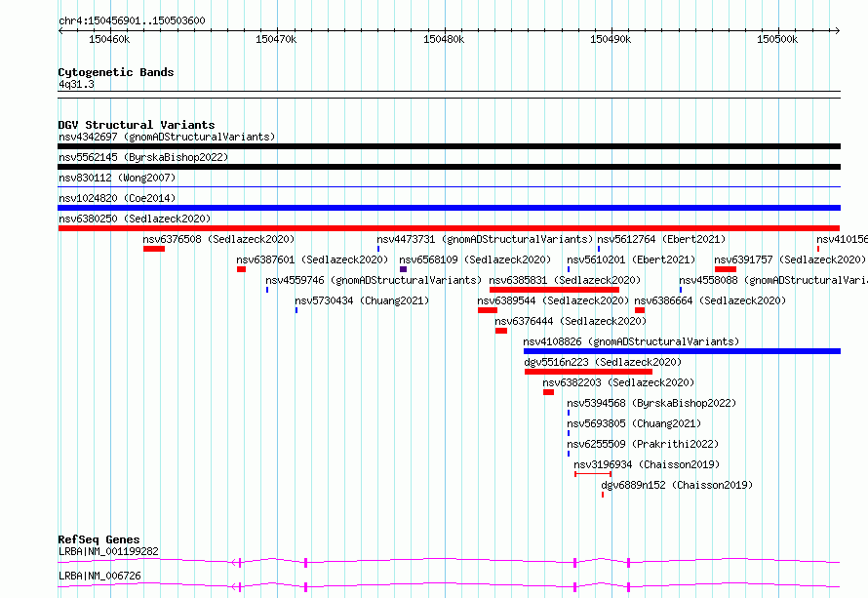Select the nsv5693805 Chuang2021 label
This screenshot has height=598, width=868.
click(x=634, y=423)
